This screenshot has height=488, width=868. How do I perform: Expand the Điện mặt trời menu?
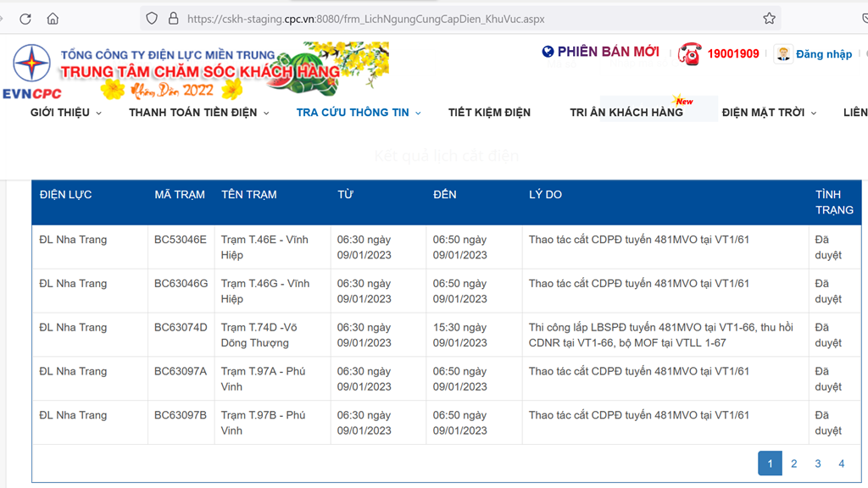tap(769, 113)
